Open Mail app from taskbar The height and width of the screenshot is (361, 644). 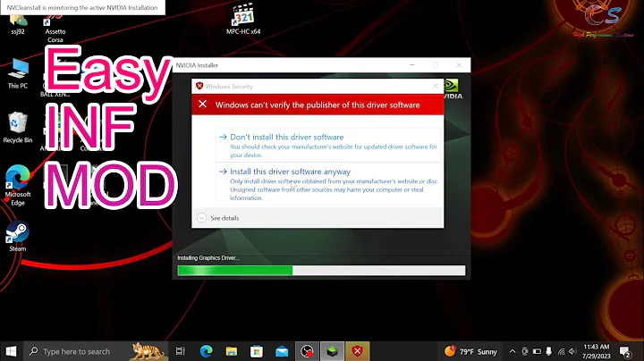click(282, 351)
